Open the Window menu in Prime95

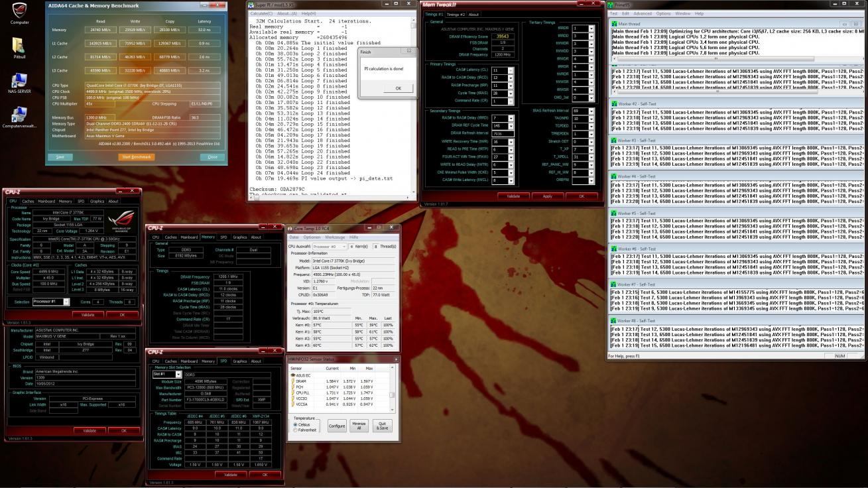(683, 13)
